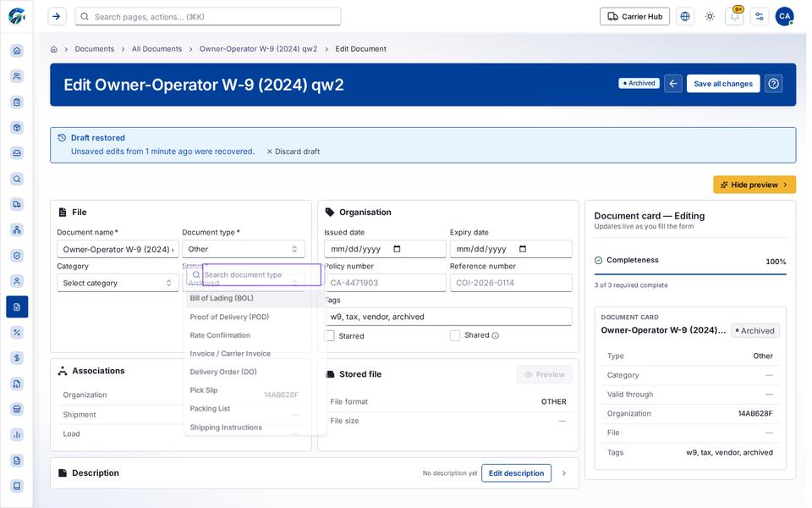This screenshot has height=508, width=812.
Task: Select Invoice / Carrier Invoice option
Action: 255,354
